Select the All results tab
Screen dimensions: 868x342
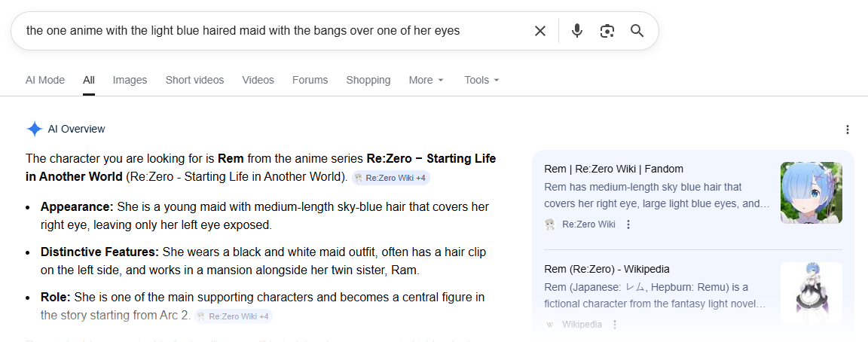(89, 81)
